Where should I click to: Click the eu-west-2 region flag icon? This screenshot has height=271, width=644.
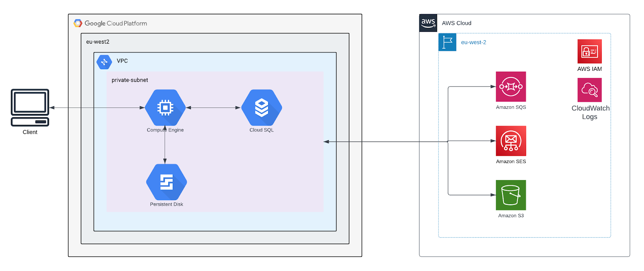447,42
